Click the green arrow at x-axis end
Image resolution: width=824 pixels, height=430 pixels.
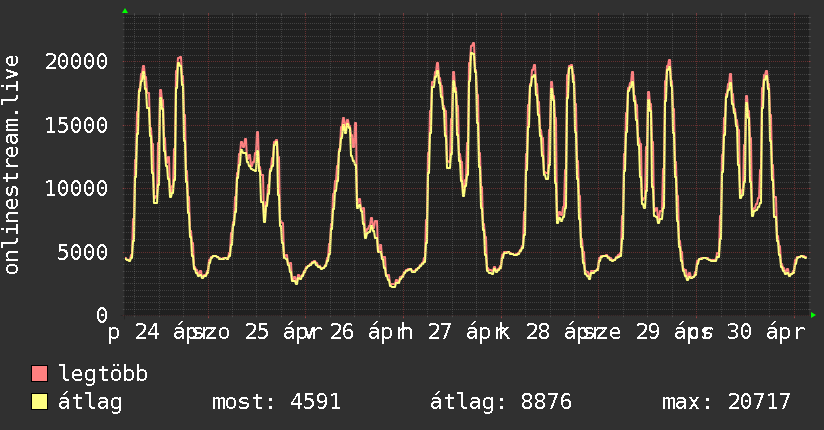pyautogui.click(x=813, y=315)
